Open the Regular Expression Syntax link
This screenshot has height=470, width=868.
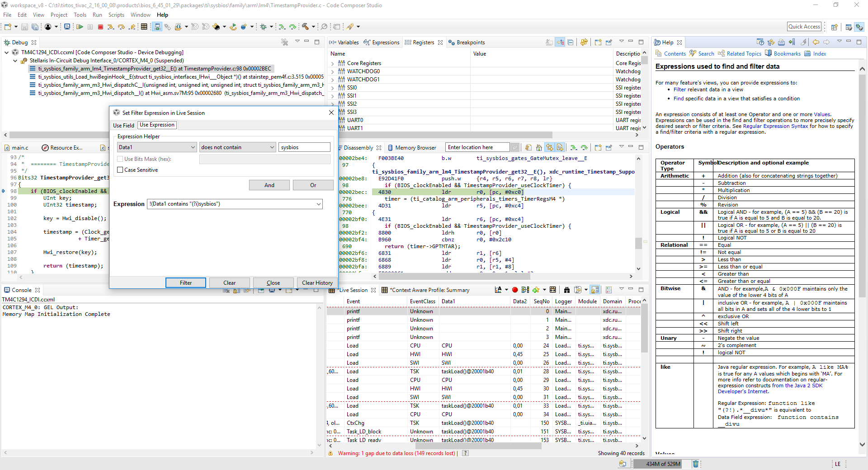click(x=775, y=126)
